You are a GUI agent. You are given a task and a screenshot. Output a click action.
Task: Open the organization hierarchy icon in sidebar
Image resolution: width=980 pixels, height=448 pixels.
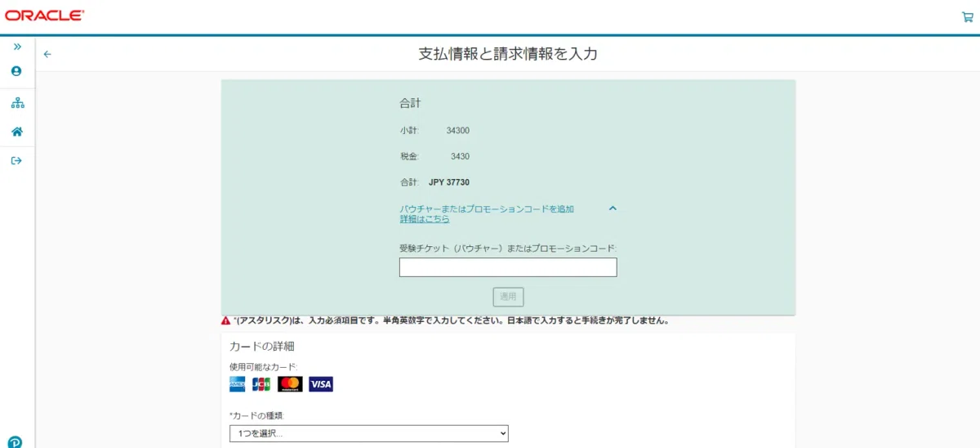17,103
